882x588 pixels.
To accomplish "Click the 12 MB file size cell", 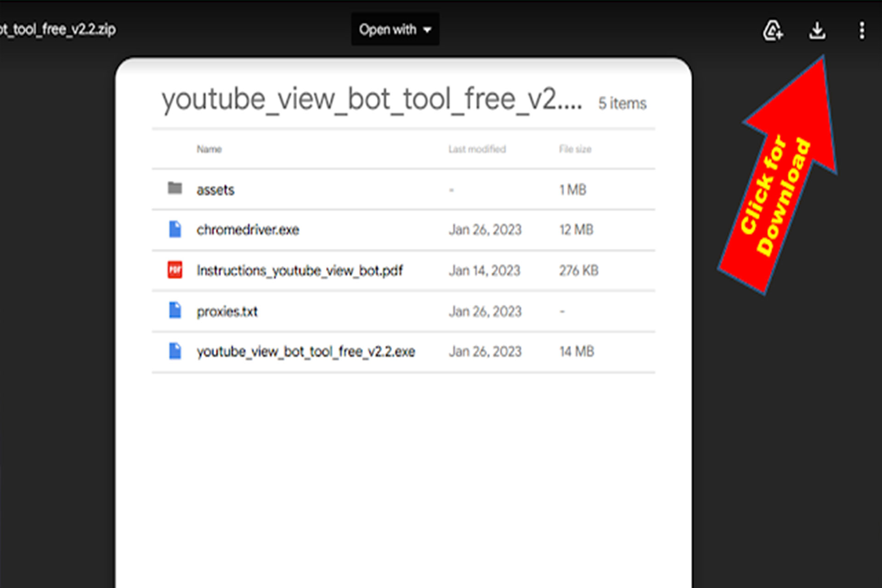I will pos(577,230).
